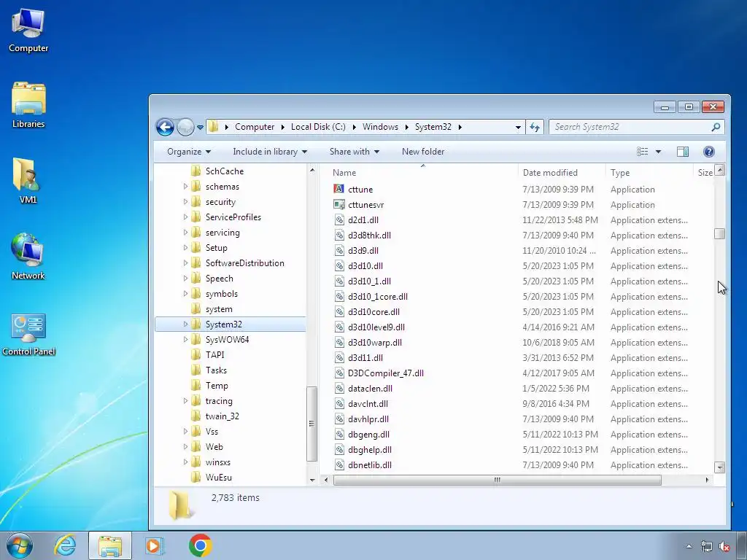Select the d2d1.dll file icon
This screenshot has height=560, width=747.
338,219
